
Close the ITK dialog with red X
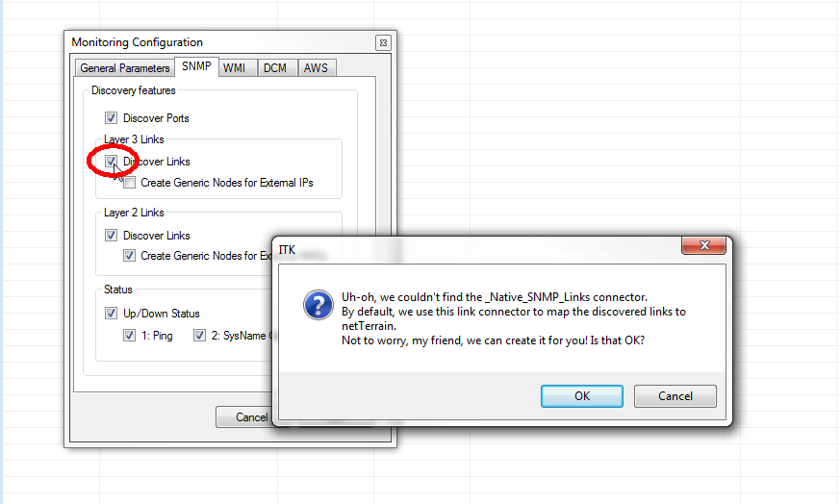click(704, 245)
